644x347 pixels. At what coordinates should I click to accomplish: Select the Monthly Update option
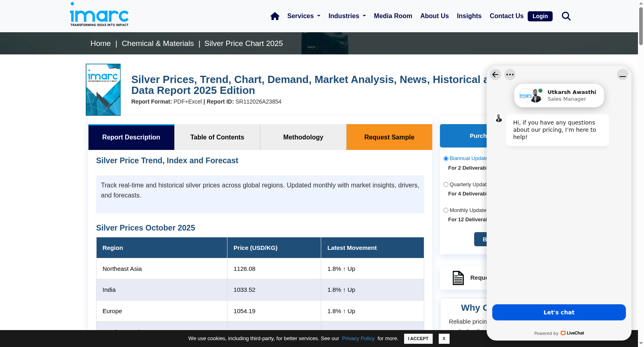(x=446, y=210)
